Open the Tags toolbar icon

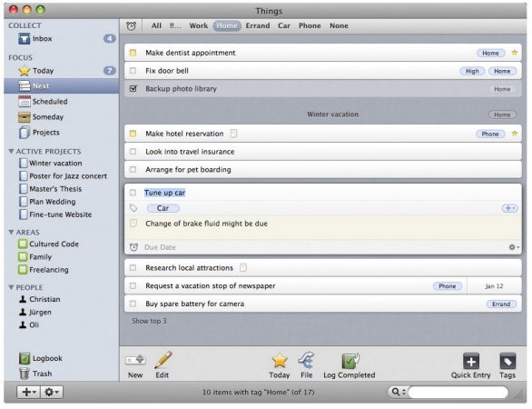coord(507,361)
